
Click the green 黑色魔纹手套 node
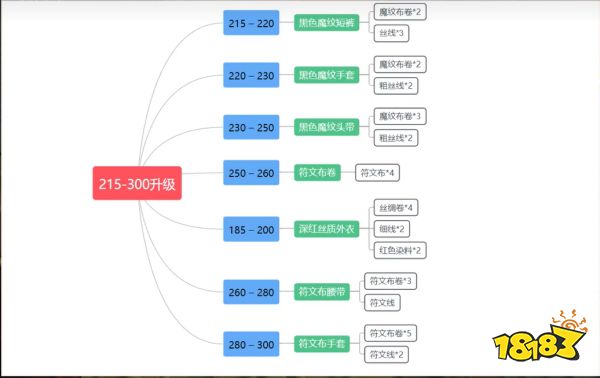326,75
